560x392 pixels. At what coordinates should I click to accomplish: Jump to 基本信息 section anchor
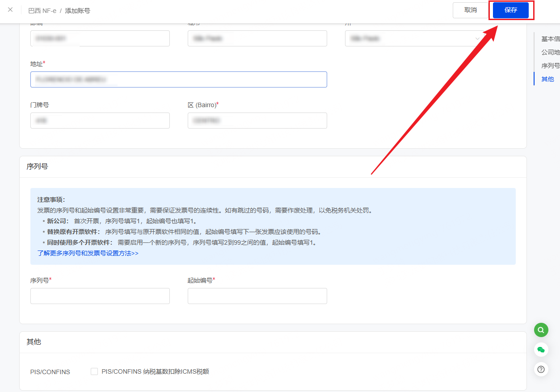point(550,39)
